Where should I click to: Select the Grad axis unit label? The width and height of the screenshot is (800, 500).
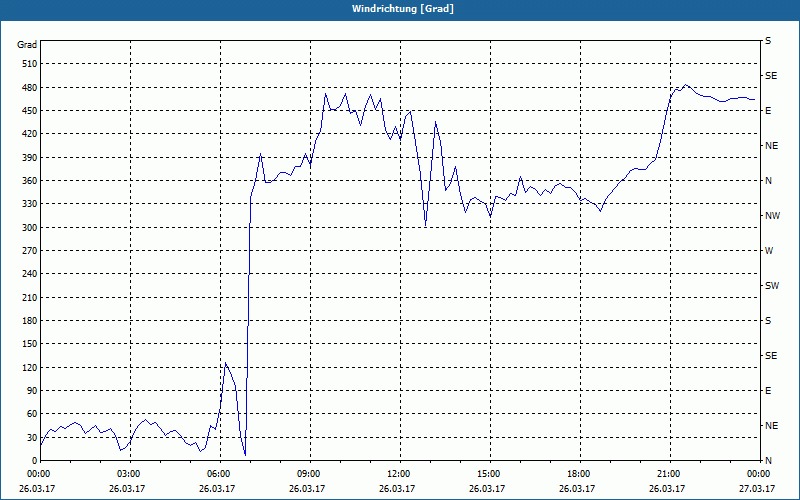[27, 45]
